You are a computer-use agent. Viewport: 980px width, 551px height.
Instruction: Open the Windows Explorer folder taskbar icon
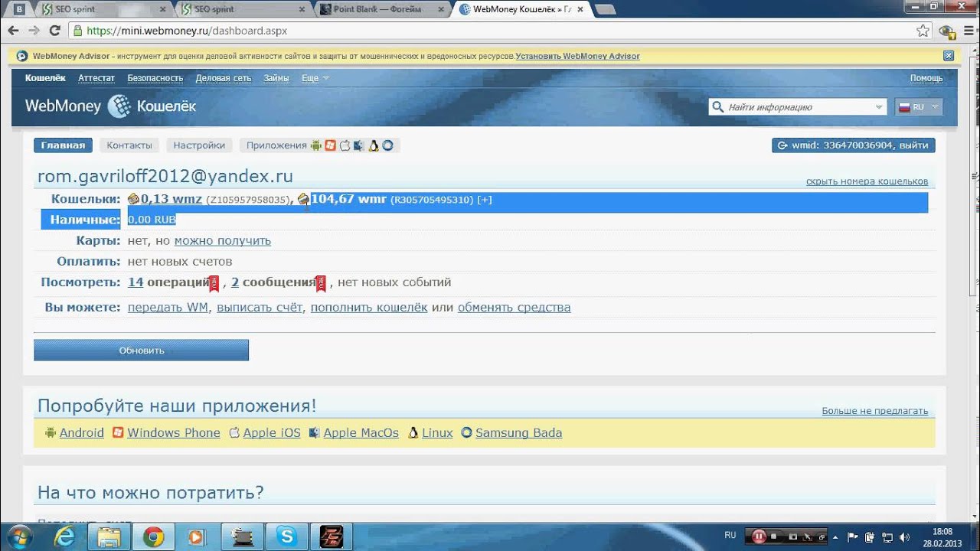pyautogui.click(x=109, y=536)
